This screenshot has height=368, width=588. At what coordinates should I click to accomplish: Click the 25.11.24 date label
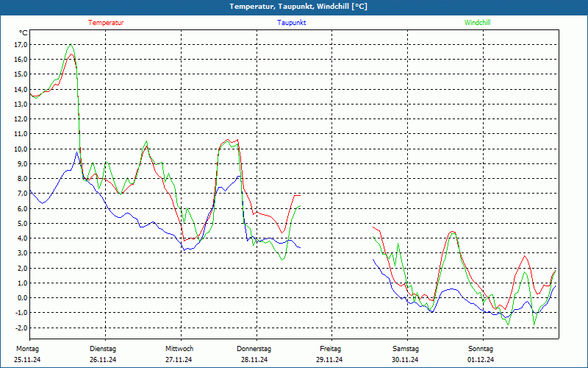[27, 359]
